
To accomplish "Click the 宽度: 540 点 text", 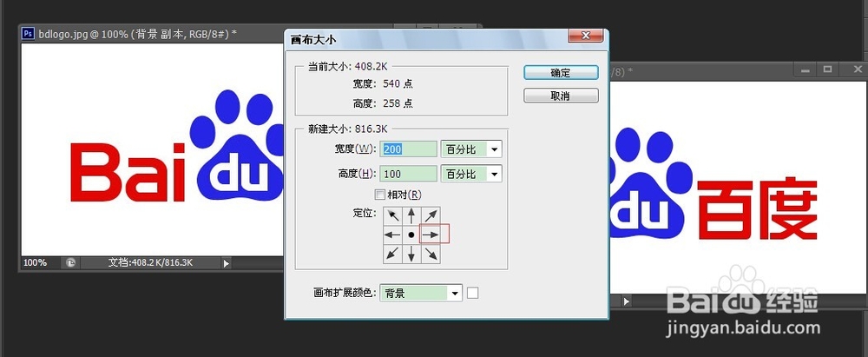I will click(383, 84).
